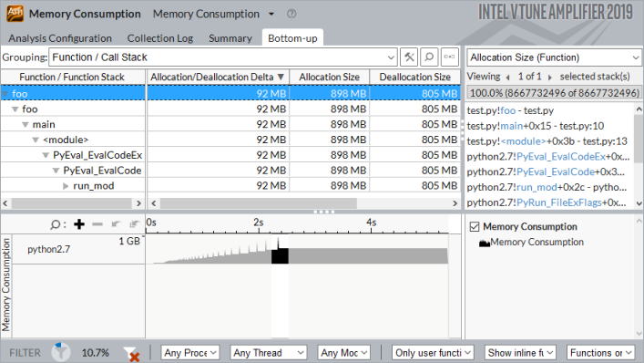Click the function tree horizontal scrollbar
Image resolution: width=644 pixels, height=363 pixels.
[x=72, y=203]
